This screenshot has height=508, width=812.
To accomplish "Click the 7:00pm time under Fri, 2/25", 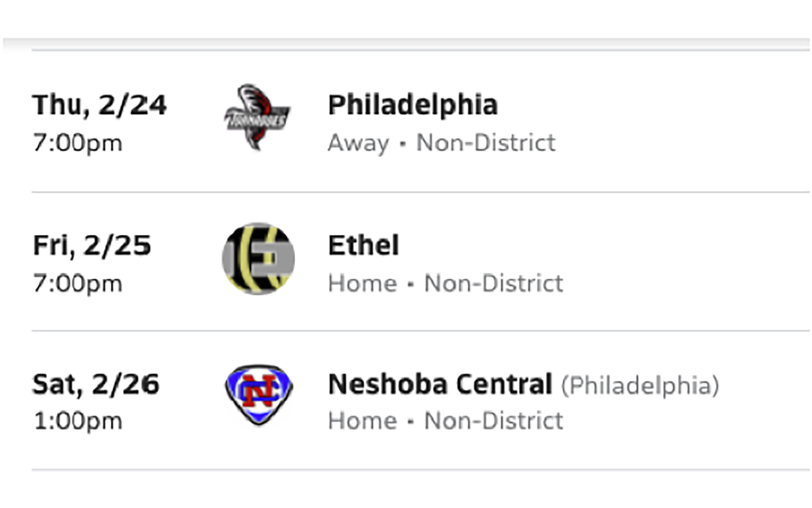I will [78, 283].
